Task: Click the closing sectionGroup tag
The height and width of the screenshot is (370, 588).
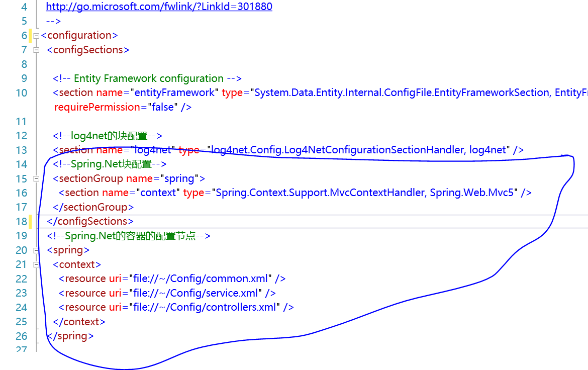Action: tap(93, 207)
